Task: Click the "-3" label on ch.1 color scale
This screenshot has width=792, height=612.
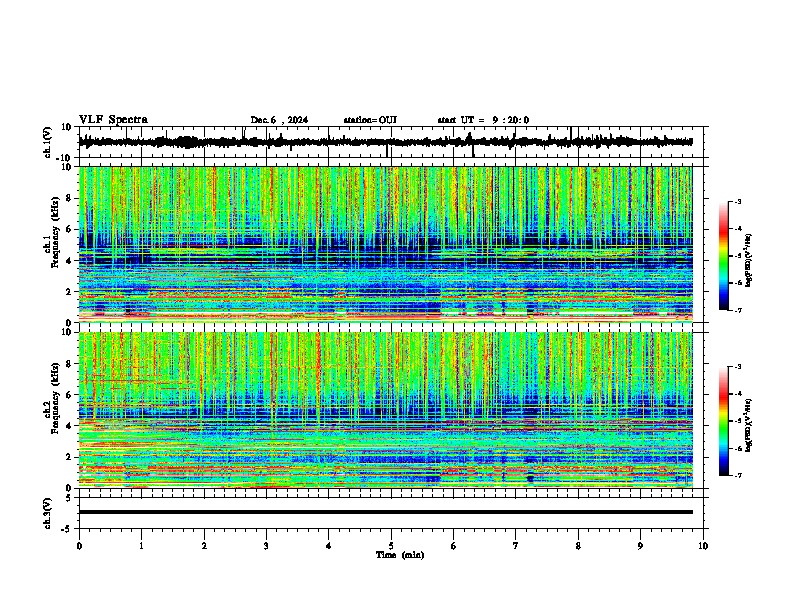Action: (x=738, y=201)
